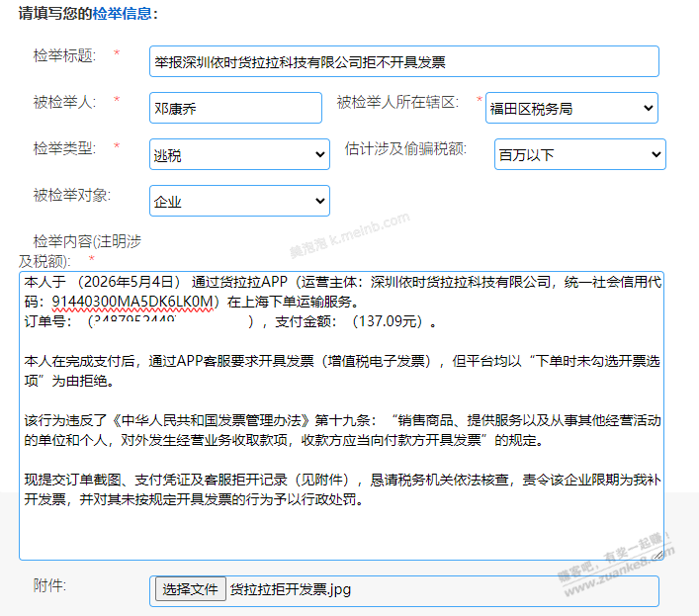Click the textarea resize handle corner
Viewport: 699px width, 616px height.
658,555
